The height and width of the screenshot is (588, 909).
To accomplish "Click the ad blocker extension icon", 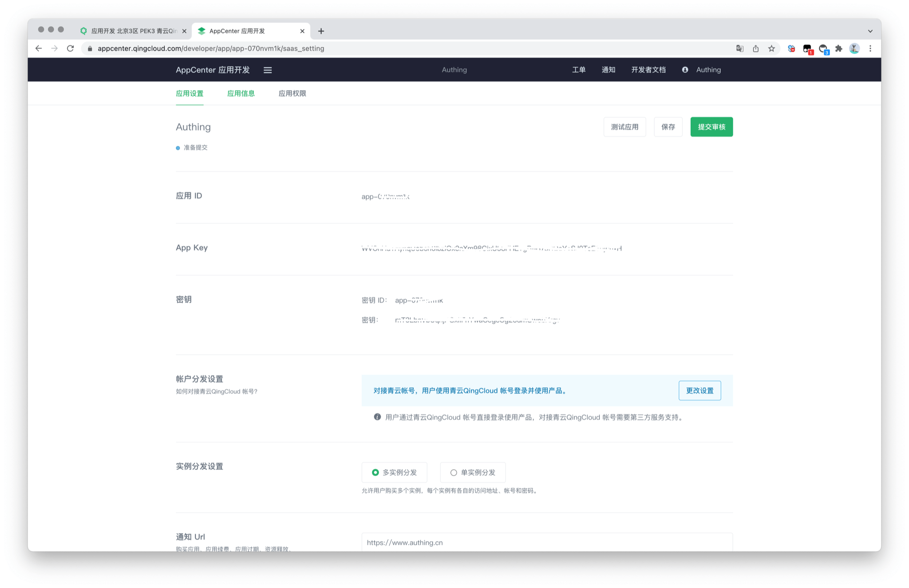I will click(791, 48).
